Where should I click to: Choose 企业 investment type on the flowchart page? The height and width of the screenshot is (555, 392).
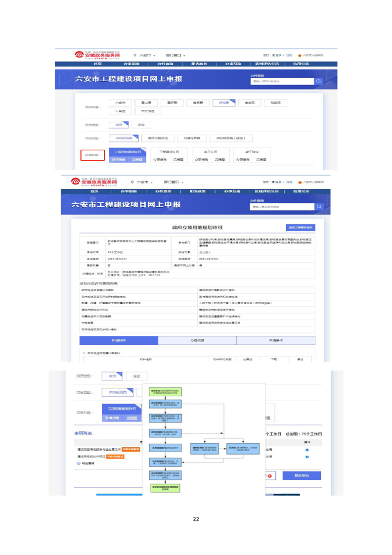(x=136, y=376)
